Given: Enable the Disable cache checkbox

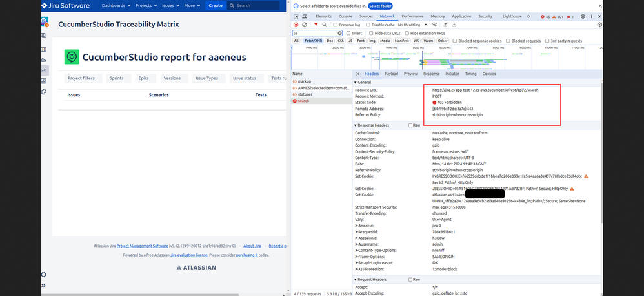Looking at the screenshot, I should click(x=368, y=25).
